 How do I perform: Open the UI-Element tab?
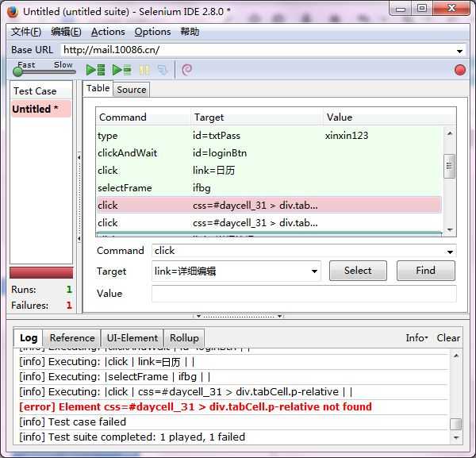click(132, 337)
